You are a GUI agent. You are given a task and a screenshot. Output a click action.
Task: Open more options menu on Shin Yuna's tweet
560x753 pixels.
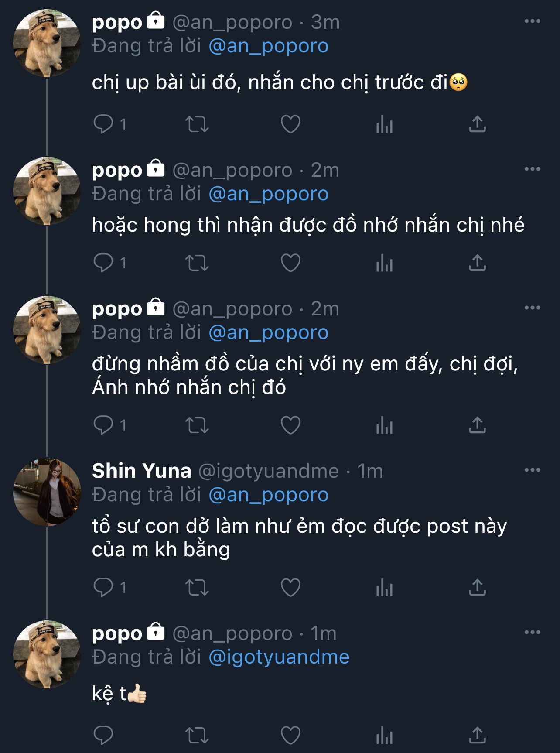pyautogui.click(x=532, y=470)
